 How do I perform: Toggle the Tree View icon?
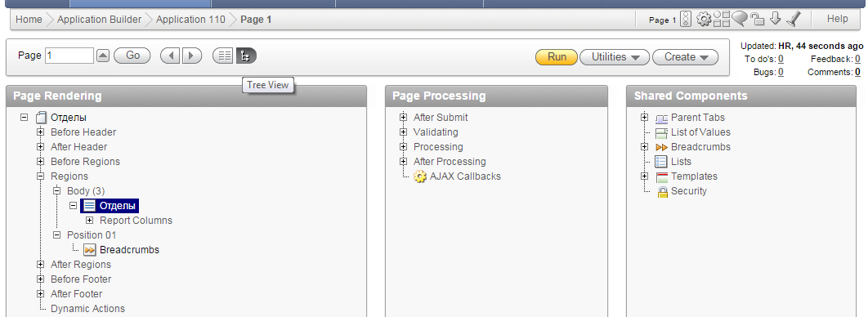point(246,56)
